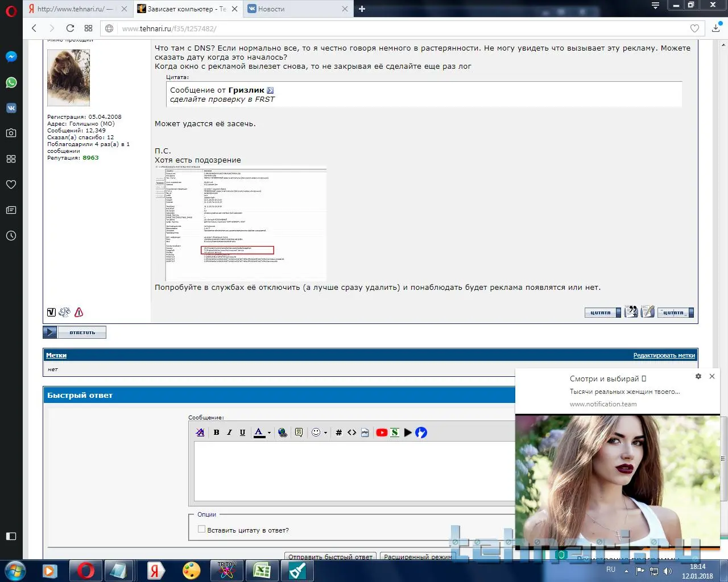Reload the current page
The image size is (728, 582).
point(70,28)
